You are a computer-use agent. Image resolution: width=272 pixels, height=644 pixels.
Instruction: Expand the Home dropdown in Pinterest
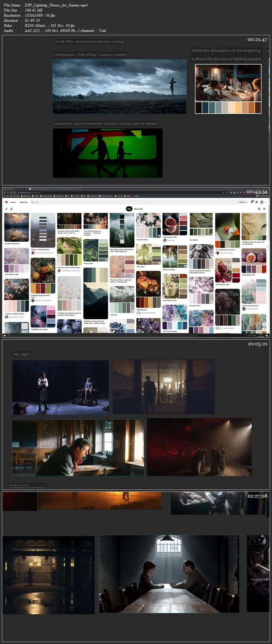[13, 202]
